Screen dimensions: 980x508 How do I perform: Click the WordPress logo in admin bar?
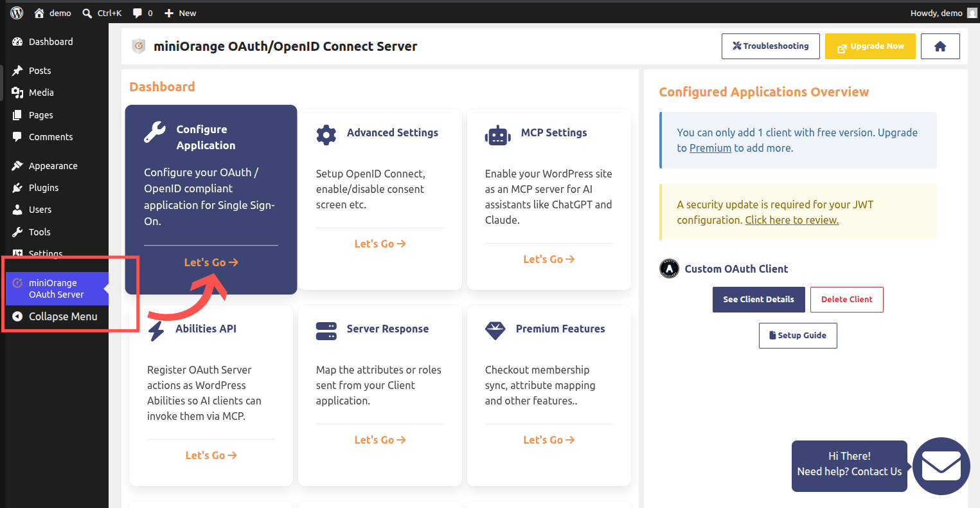(17, 13)
